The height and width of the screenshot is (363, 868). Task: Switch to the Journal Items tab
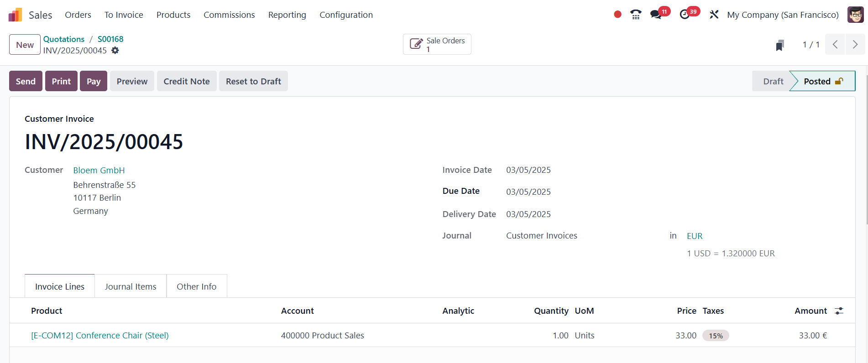coord(131,286)
